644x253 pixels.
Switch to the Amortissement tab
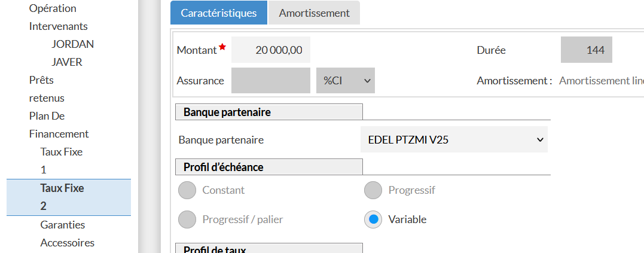[x=314, y=13]
